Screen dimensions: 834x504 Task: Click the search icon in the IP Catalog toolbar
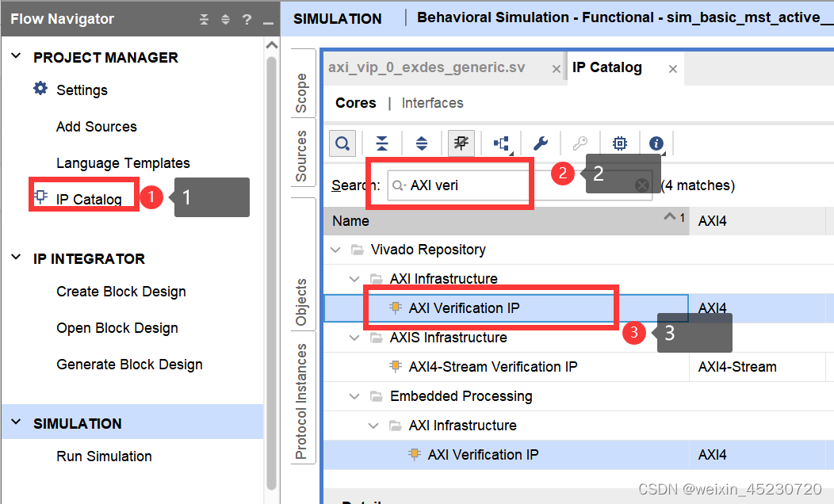pyautogui.click(x=342, y=143)
